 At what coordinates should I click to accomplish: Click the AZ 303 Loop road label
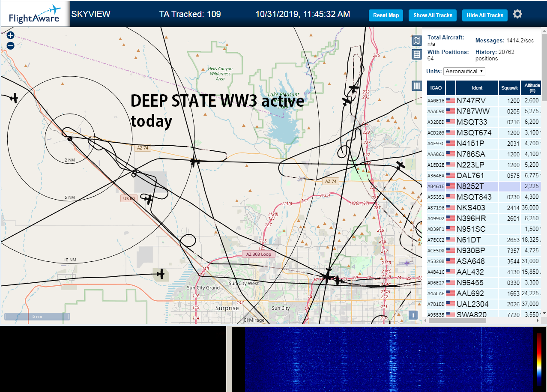click(x=258, y=254)
